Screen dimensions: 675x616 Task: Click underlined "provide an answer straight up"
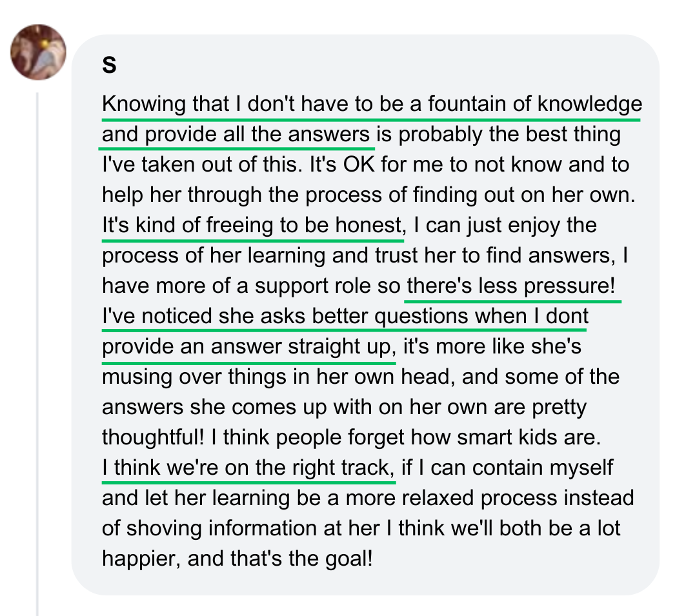pyautogui.click(x=248, y=347)
